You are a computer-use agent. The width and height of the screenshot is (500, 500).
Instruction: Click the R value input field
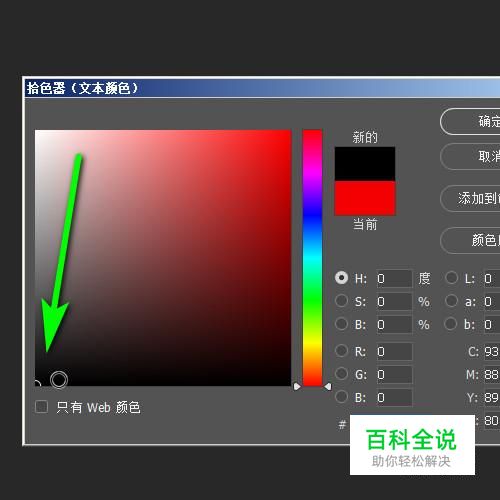[394, 352]
